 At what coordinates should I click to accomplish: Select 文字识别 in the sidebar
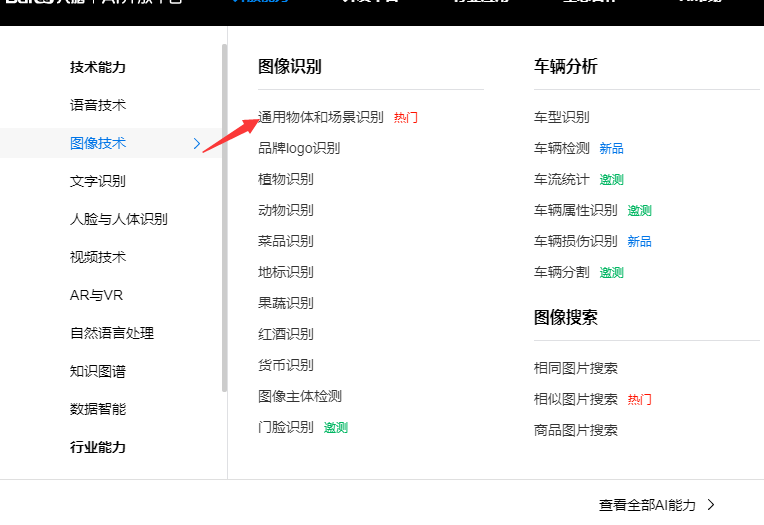pyautogui.click(x=98, y=181)
